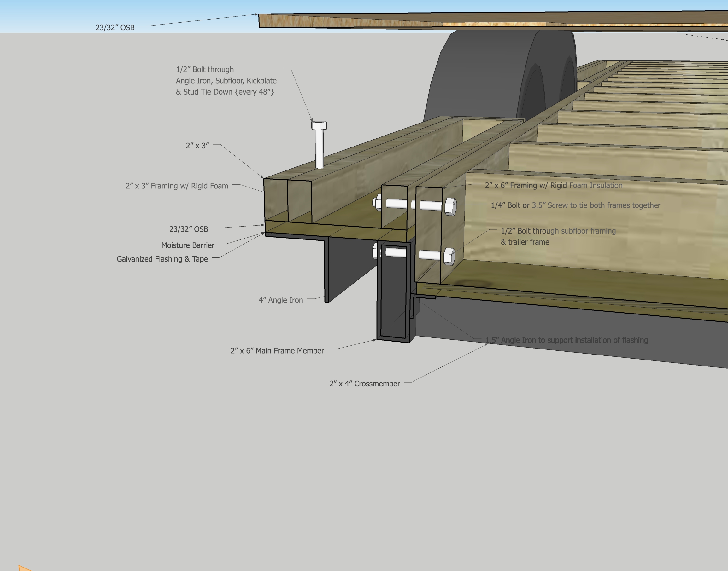Screen dimensions: 728x571
Task: Click the vertical white bolt head
Action: point(319,125)
